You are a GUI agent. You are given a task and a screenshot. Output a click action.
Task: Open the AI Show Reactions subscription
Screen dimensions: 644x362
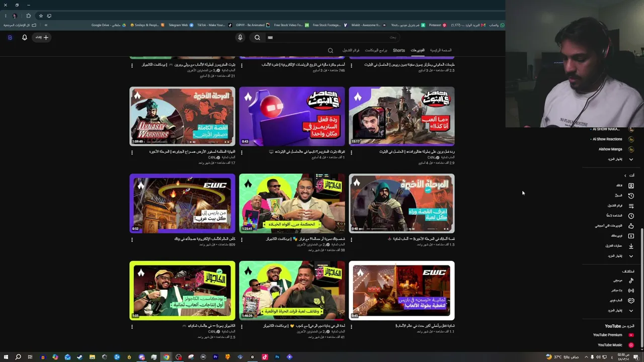click(x=611, y=139)
